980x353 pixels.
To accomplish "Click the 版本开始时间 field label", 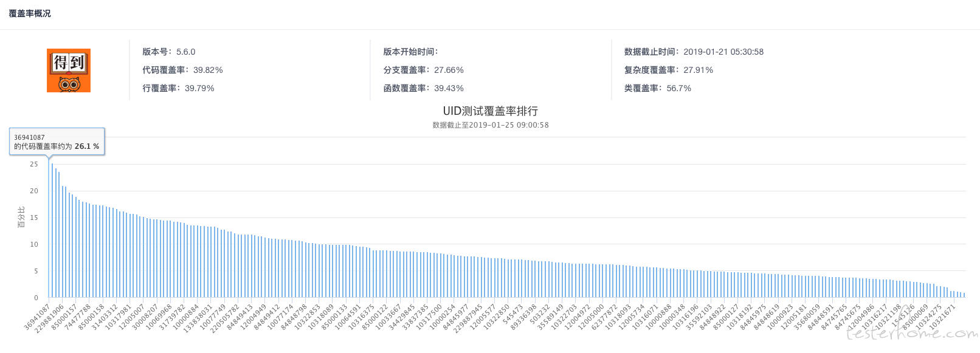I will tap(410, 52).
